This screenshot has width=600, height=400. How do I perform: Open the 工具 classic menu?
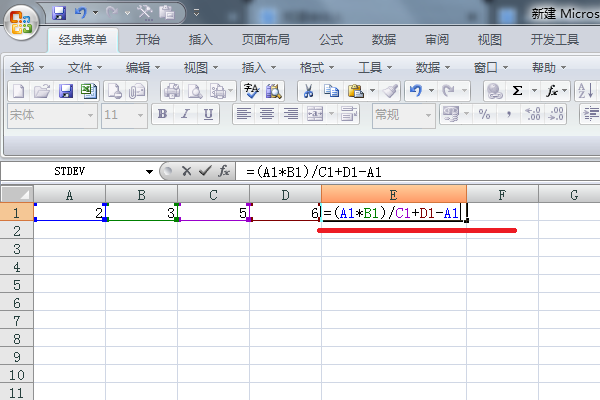tap(375, 68)
